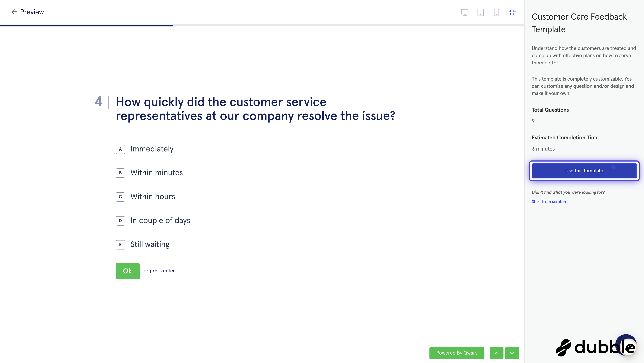This screenshot has width=644, height=363.
Task: Select option A Immediately
Action: coord(144,149)
